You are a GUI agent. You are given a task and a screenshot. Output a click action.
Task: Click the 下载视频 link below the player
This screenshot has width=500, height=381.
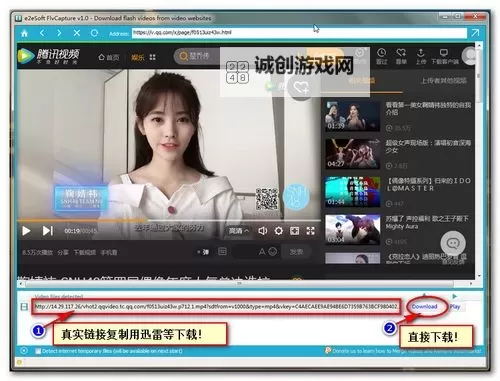tap(85, 252)
